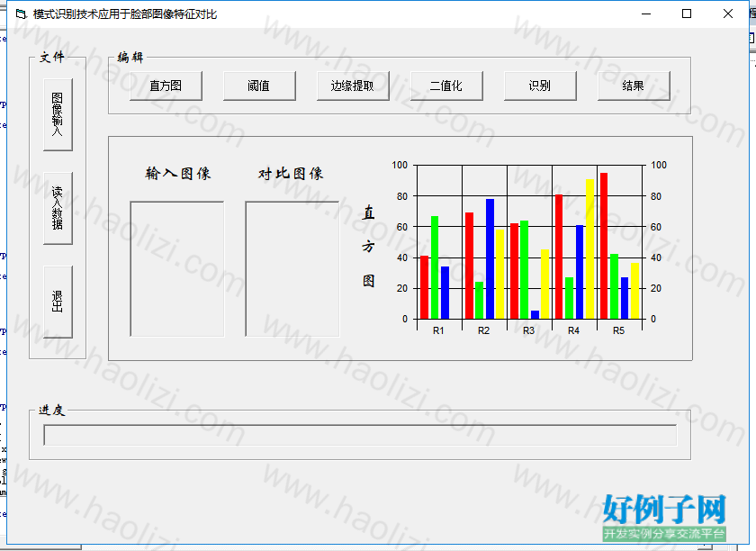Close the face comparison window
This screenshot has width=756, height=551.
728,14
